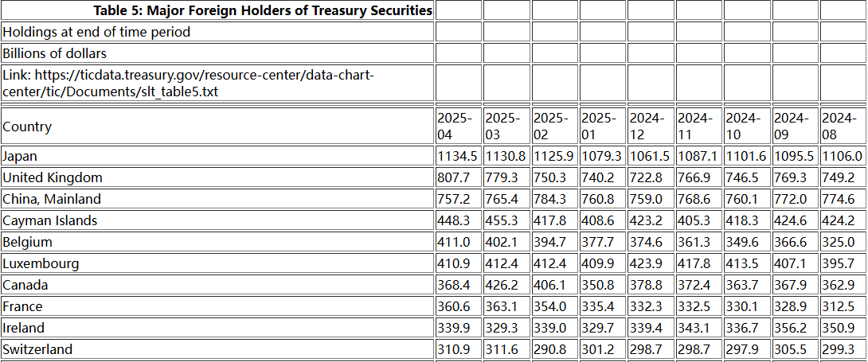Screen dimensions: 868x362
Task: Click the United Kingdom row label
Action: tap(53, 177)
